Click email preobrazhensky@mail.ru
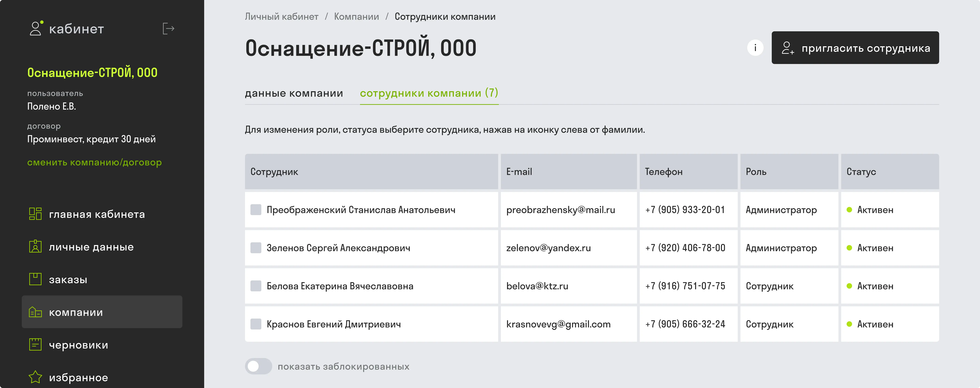This screenshot has width=980, height=388. tap(560, 210)
